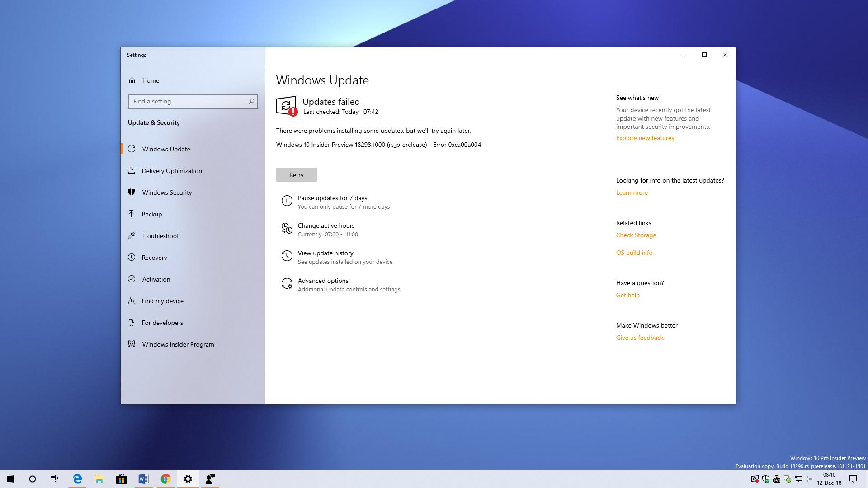Switch to Word on the taskbar
This screenshot has height=488, width=868.
pyautogui.click(x=144, y=479)
